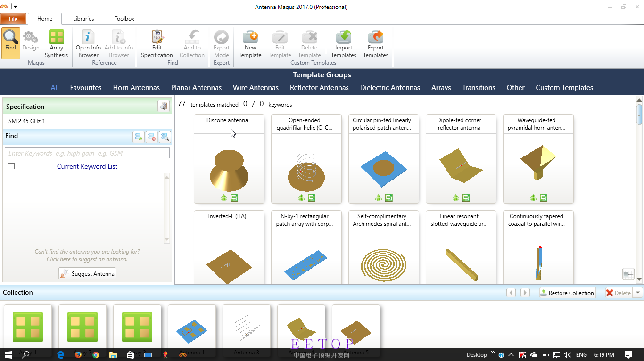Image resolution: width=644 pixels, height=361 pixels.
Task: Click the Edit Template icon
Action: pyautogui.click(x=280, y=37)
